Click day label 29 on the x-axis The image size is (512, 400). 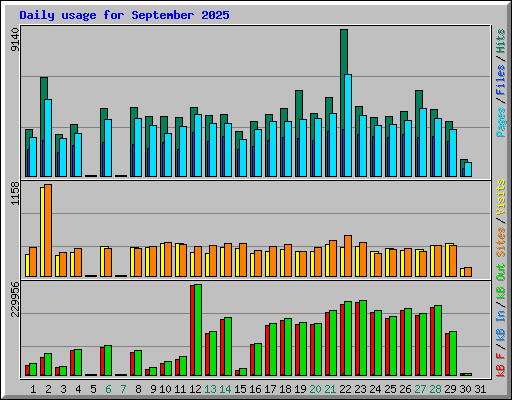(450, 389)
